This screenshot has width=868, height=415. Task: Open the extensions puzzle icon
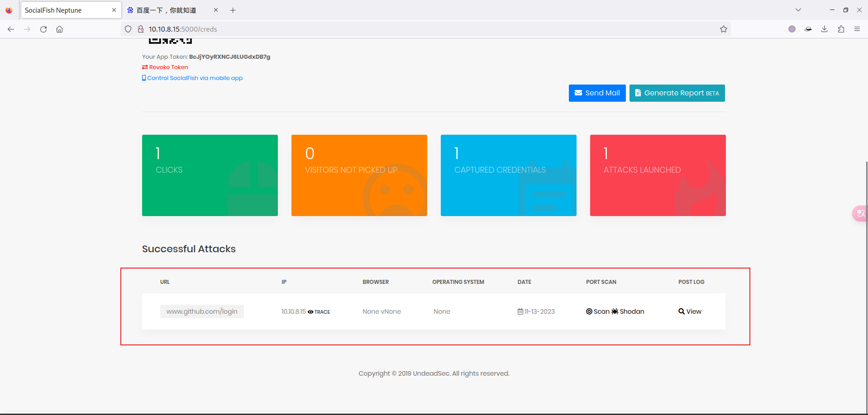(x=841, y=29)
